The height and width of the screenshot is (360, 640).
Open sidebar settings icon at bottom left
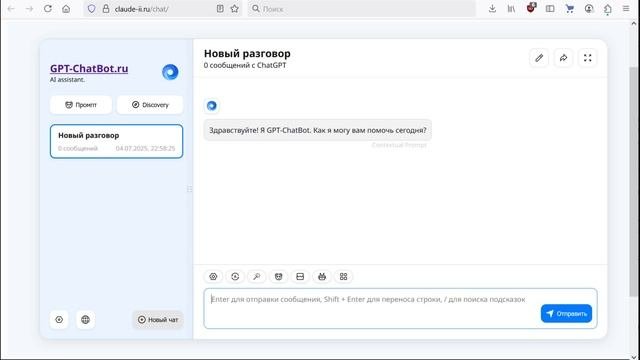pos(59,320)
